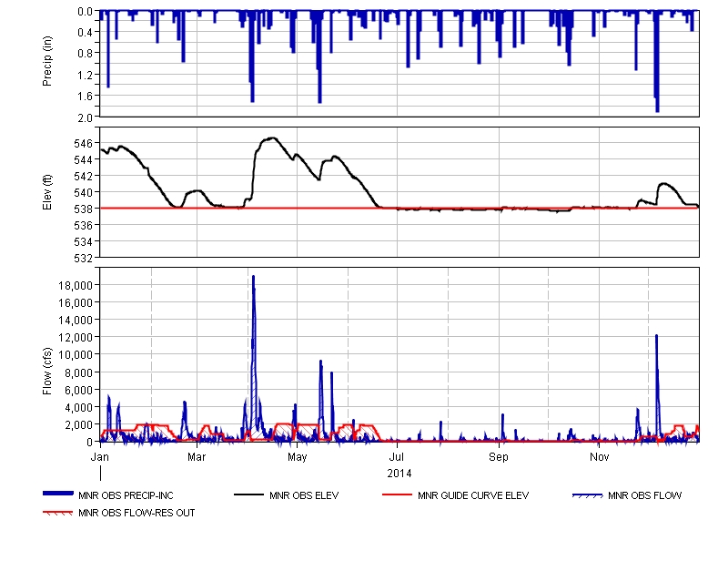This screenshot has width=728, height=571.
Task: Click the 544 tick on the elevation axis
Action: coord(84,159)
